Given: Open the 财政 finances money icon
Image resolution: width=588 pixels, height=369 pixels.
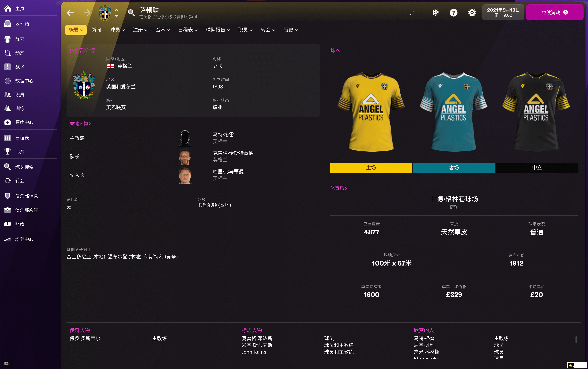Looking at the screenshot, I should (x=8, y=224).
